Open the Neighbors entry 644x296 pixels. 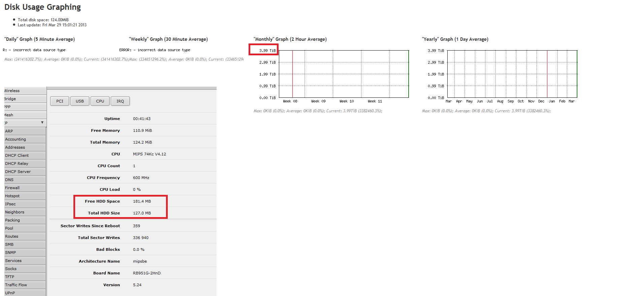25,212
